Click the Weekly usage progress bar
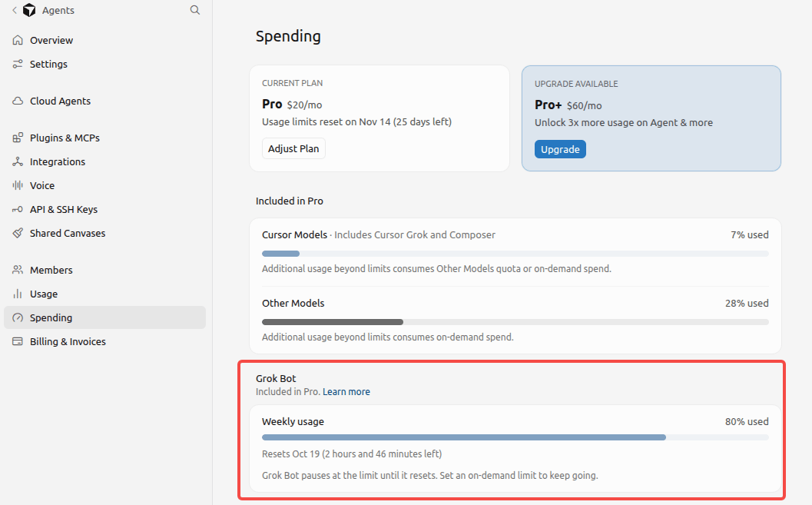This screenshot has height=505, width=812. click(515, 437)
